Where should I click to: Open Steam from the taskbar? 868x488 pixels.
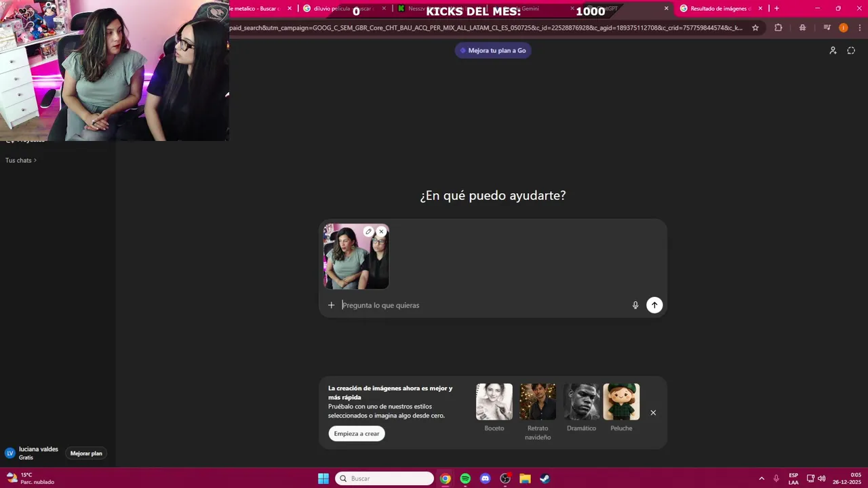point(545,479)
